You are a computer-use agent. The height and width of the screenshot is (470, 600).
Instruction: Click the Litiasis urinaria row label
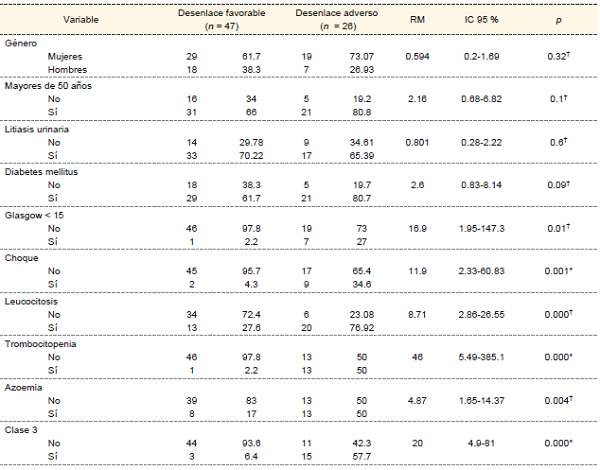(x=38, y=129)
